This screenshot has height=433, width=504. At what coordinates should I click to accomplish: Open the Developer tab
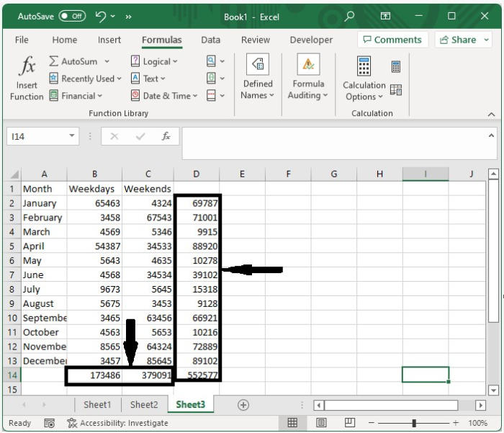coord(311,40)
